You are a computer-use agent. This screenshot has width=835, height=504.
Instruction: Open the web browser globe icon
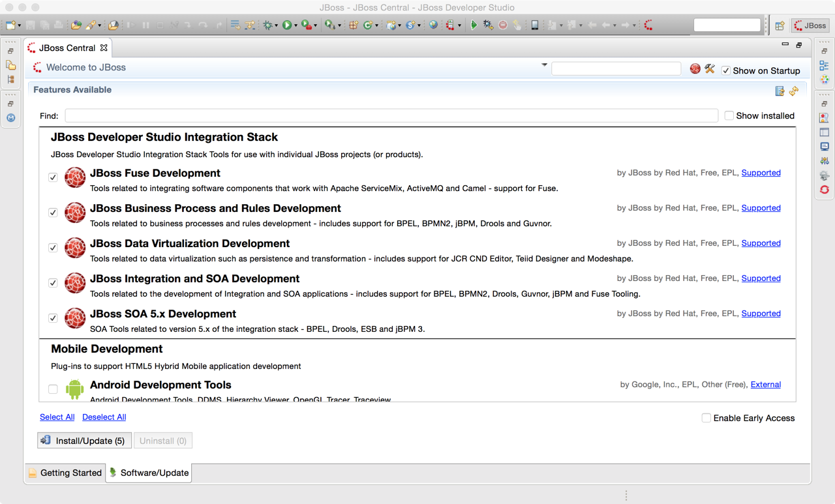(x=434, y=25)
